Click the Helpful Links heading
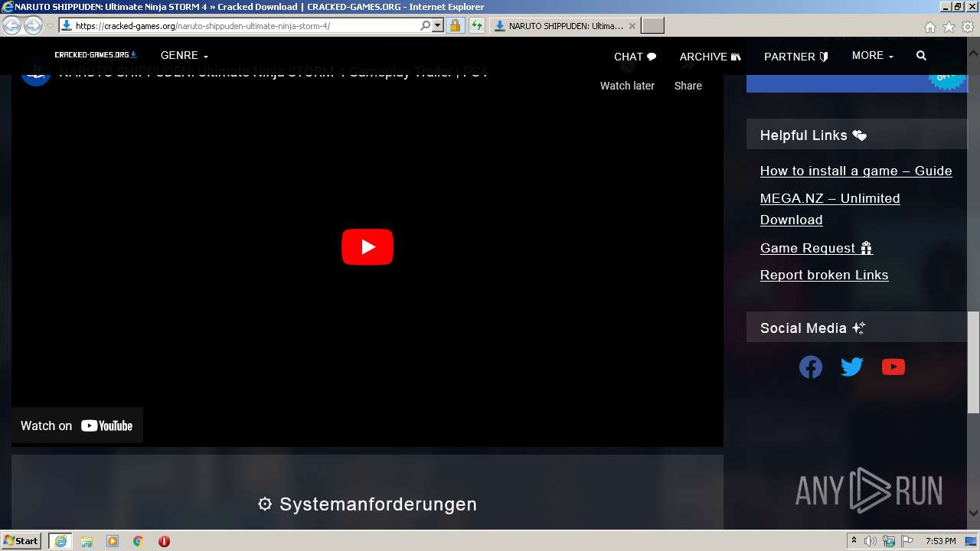980x551 pixels. point(813,135)
